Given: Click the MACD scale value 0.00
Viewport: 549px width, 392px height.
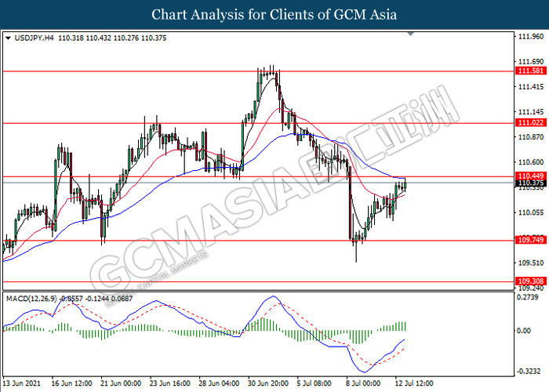Looking at the screenshot, I should point(524,330).
